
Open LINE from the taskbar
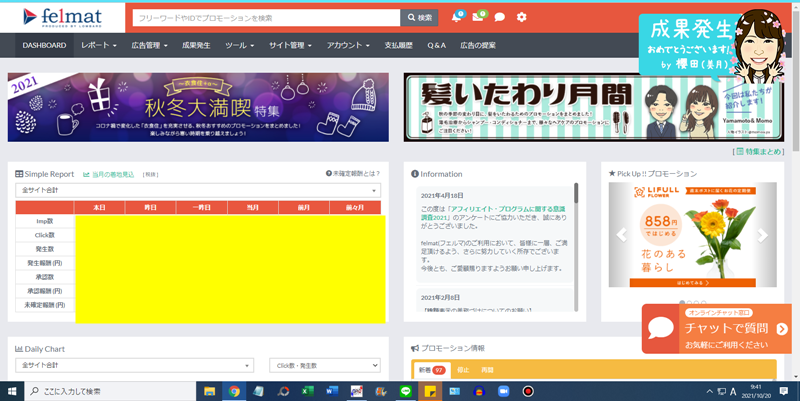pyautogui.click(x=405, y=391)
